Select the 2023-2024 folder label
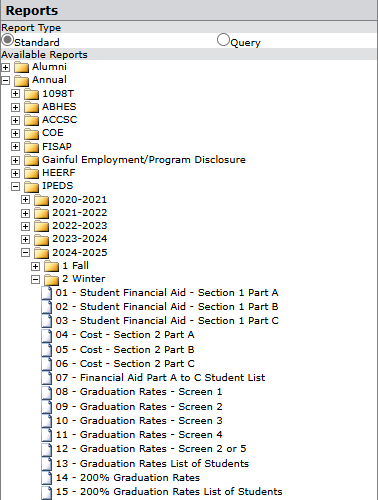Viewport: 378px width, 500px height. pyautogui.click(x=80, y=239)
